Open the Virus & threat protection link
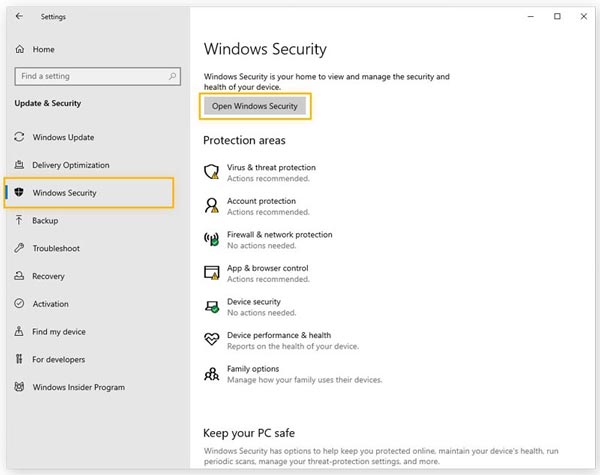600x475 pixels. point(271,168)
